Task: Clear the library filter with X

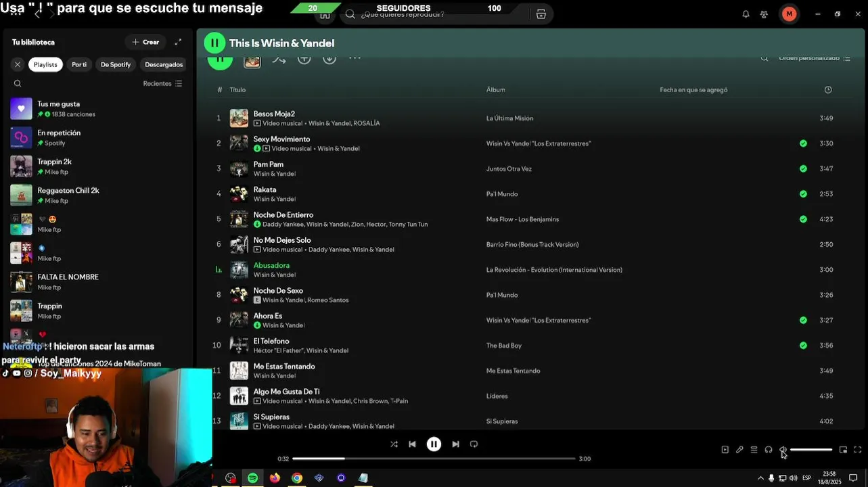Action: click(18, 64)
